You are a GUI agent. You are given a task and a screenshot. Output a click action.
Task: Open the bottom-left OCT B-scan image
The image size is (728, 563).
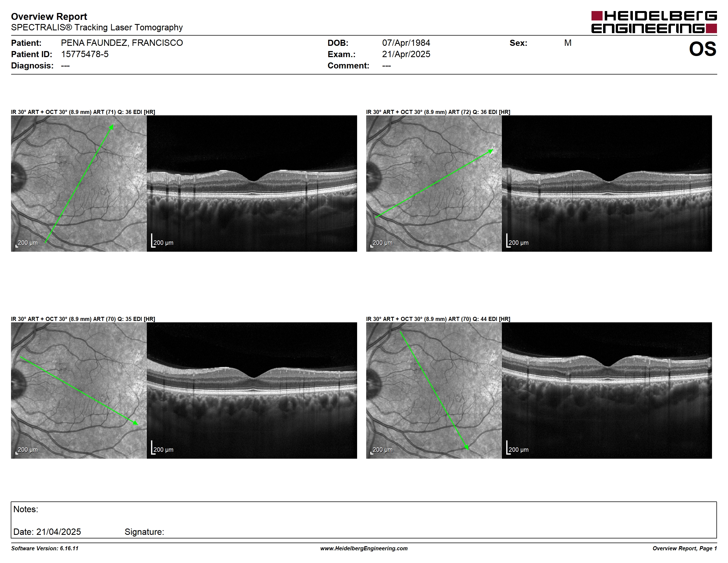click(x=252, y=390)
